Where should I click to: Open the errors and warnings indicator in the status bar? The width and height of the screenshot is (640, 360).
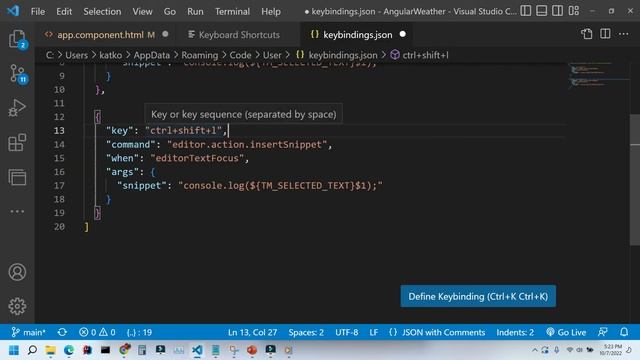(97, 332)
